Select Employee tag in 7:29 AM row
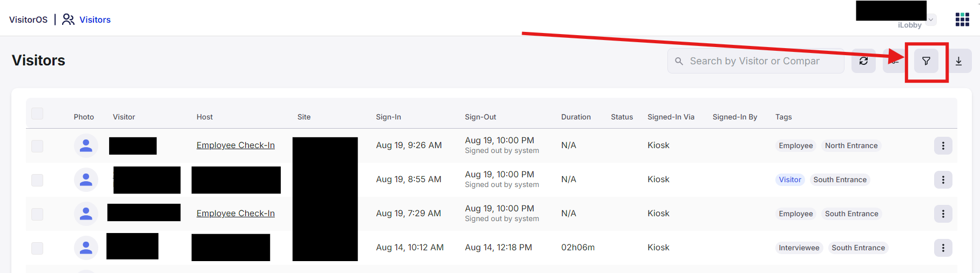The image size is (980, 273). point(795,214)
